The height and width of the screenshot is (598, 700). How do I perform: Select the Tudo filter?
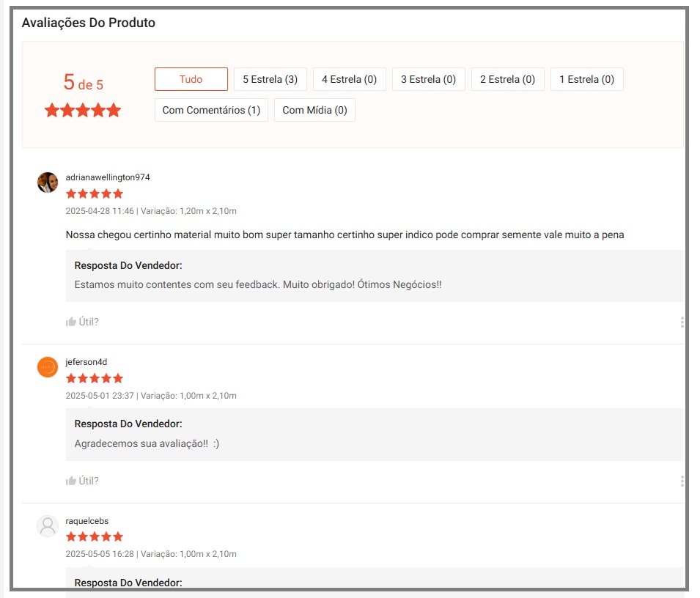click(191, 79)
